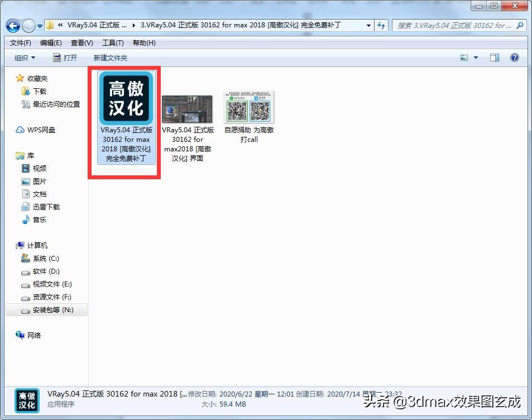Image resolution: width=532 pixels, height=420 pixels.
Task: Select the 界面 screenshot thumbnail
Action: click(x=187, y=109)
